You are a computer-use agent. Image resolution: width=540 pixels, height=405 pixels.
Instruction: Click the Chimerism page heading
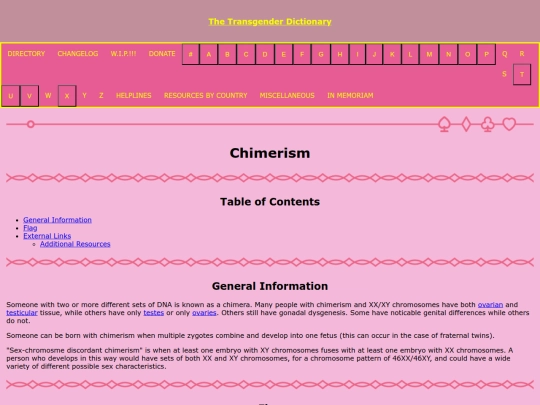pos(270,153)
